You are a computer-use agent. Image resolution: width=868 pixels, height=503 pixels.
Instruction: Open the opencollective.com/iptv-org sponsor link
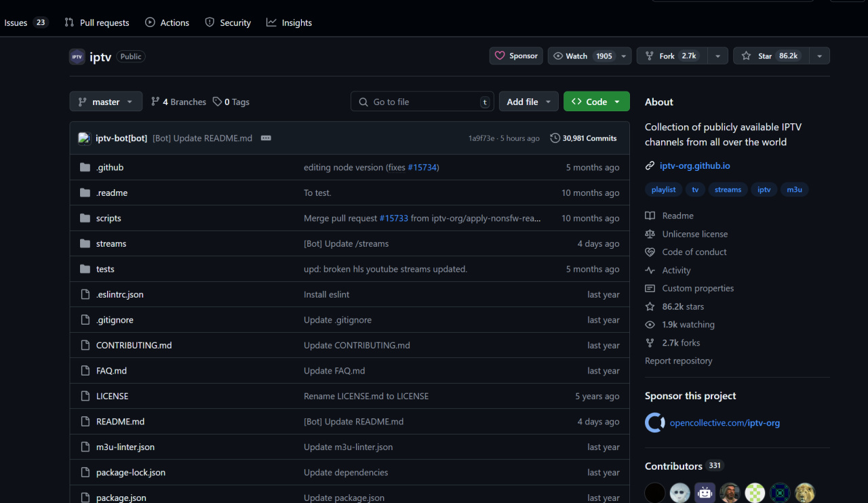click(725, 423)
